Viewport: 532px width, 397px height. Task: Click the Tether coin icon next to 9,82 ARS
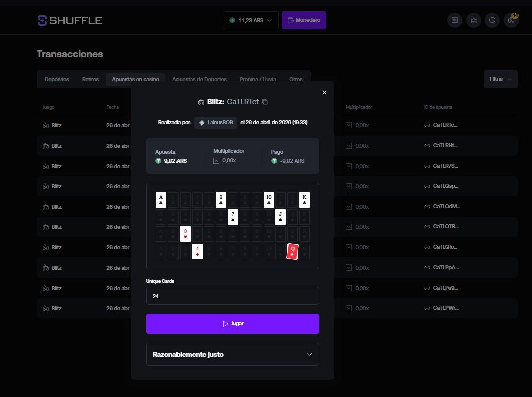(158, 161)
